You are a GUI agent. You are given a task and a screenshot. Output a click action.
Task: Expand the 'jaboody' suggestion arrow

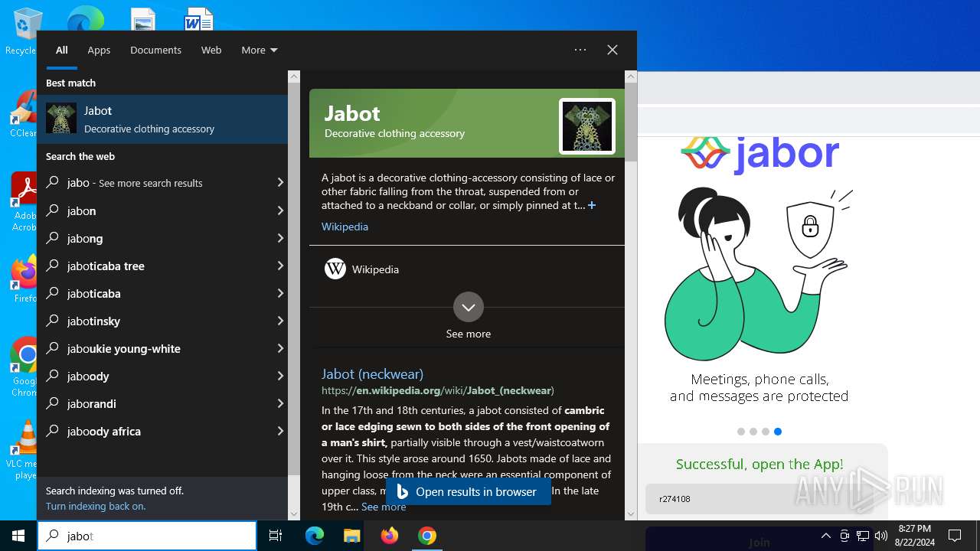[x=280, y=376]
